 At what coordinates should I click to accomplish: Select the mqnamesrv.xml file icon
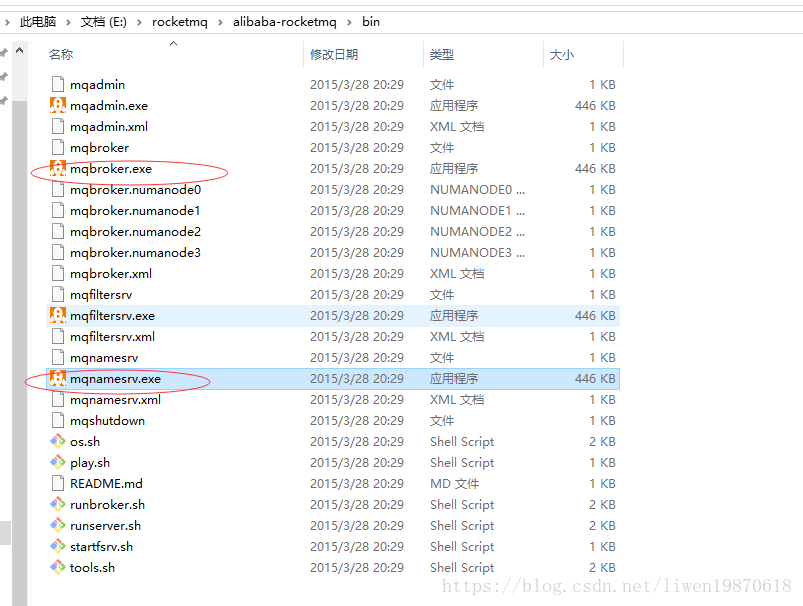tap(58, 400)
